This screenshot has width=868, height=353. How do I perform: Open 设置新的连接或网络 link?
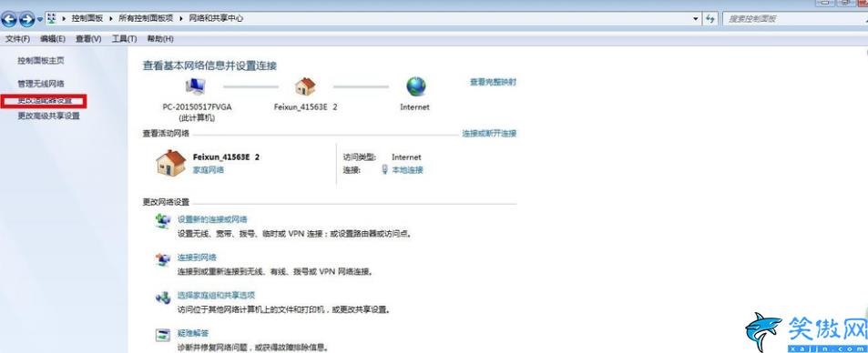click(212, 219)
